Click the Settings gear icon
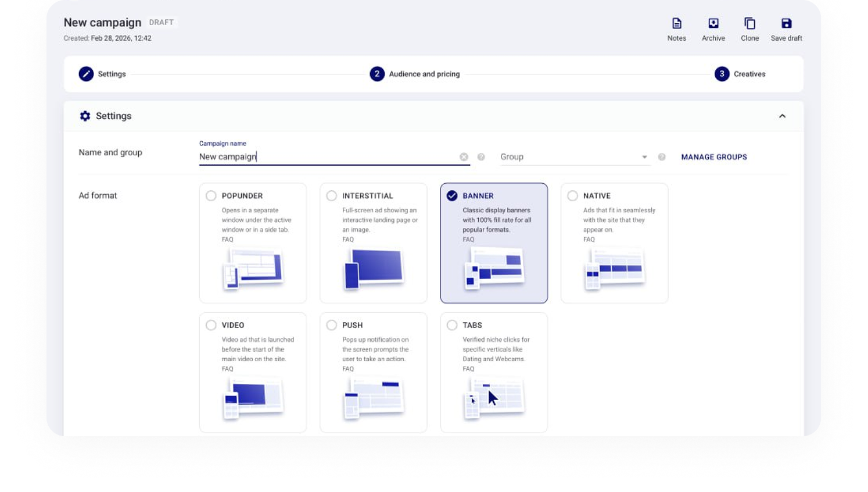This screenshot has height=492, width=868. pos(85,116)
